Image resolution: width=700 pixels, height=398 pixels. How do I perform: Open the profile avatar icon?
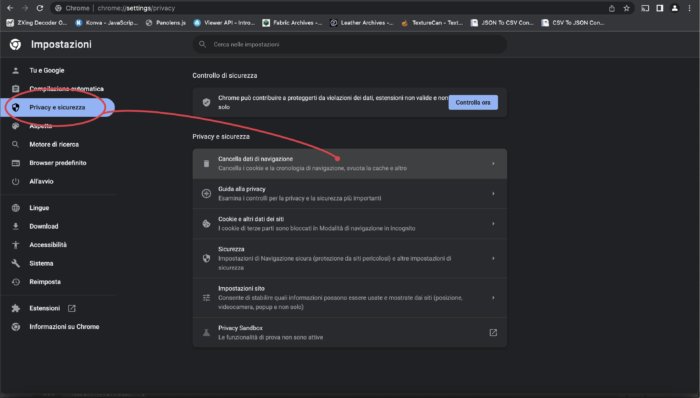click(675, 8)
